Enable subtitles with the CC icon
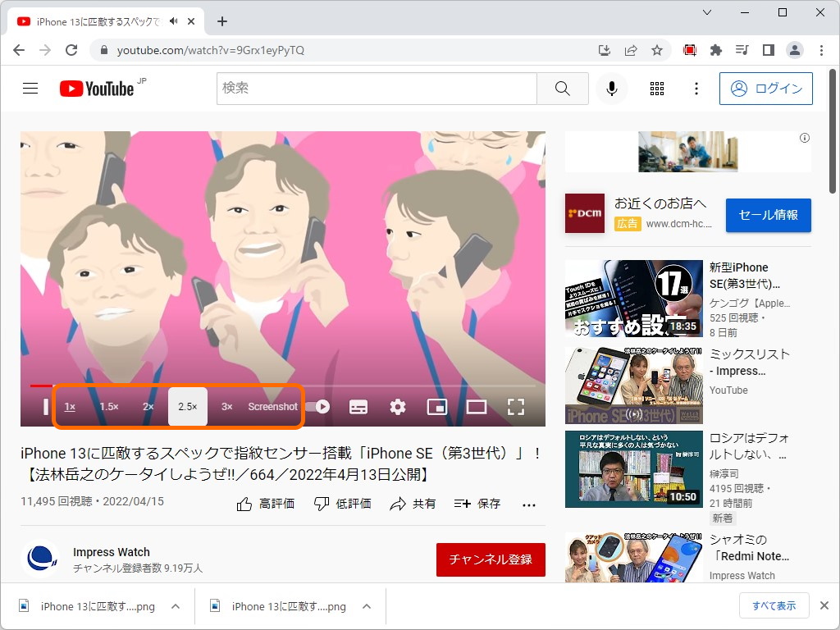This screenshot has width=840, height=630. click(x=358, y=406)
